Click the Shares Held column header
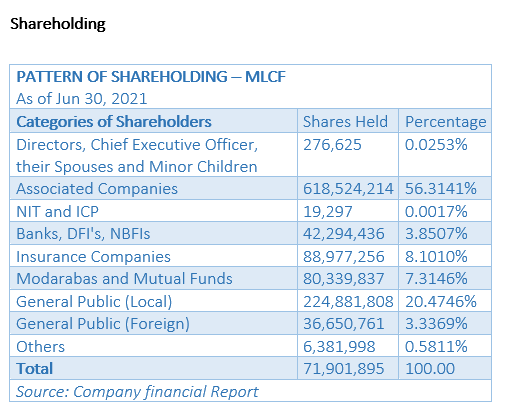The height and width of the screenshot is (418, 528). point(345,121)
